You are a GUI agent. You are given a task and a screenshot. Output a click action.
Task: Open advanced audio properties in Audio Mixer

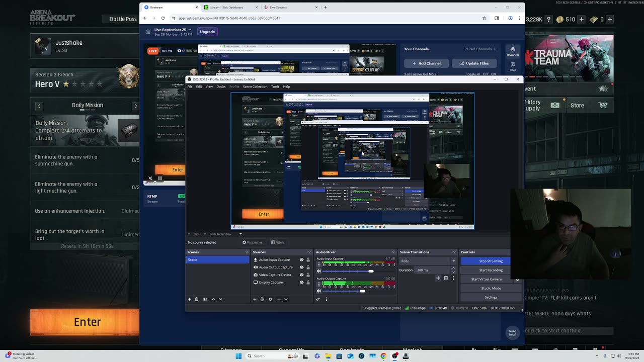pyautogui.click(x=318, y=299)
